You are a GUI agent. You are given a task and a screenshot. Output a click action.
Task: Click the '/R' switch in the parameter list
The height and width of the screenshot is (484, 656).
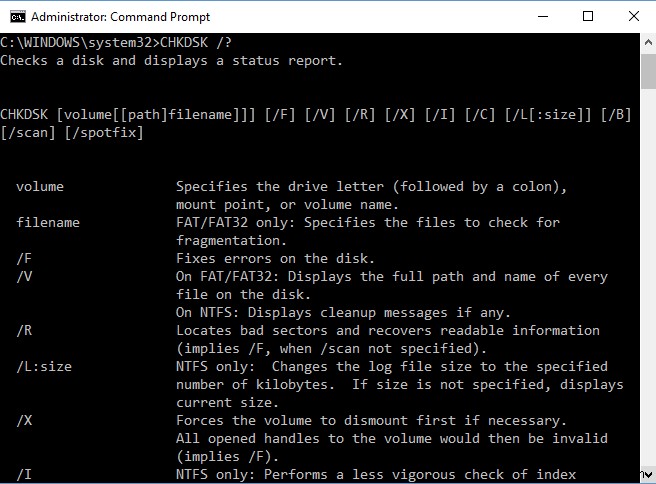pyautogui.click(x=24, y=330)
